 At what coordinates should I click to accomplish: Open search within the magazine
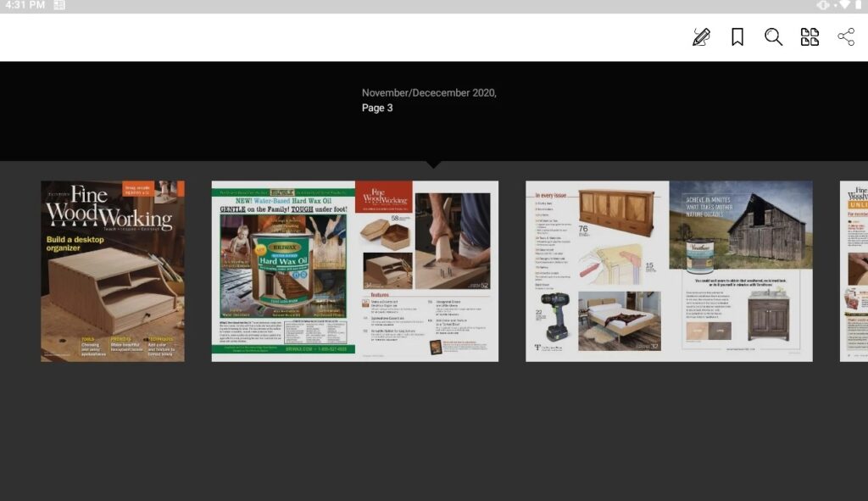772,36
